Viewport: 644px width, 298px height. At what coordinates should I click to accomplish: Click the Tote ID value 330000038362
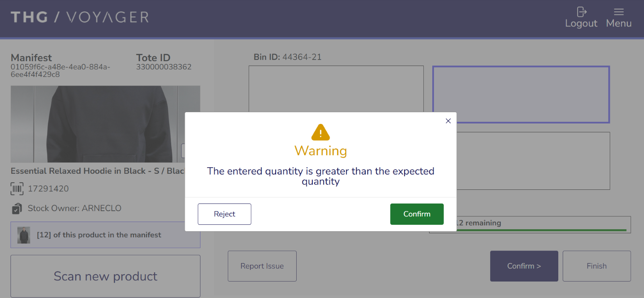pyautogui.click(x=163, y=67)
